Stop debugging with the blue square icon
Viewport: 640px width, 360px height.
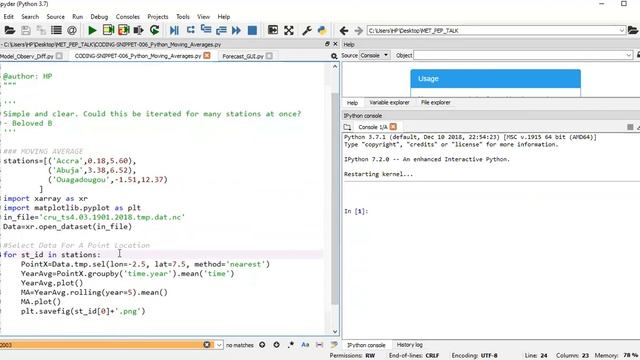tap(252, 30)
